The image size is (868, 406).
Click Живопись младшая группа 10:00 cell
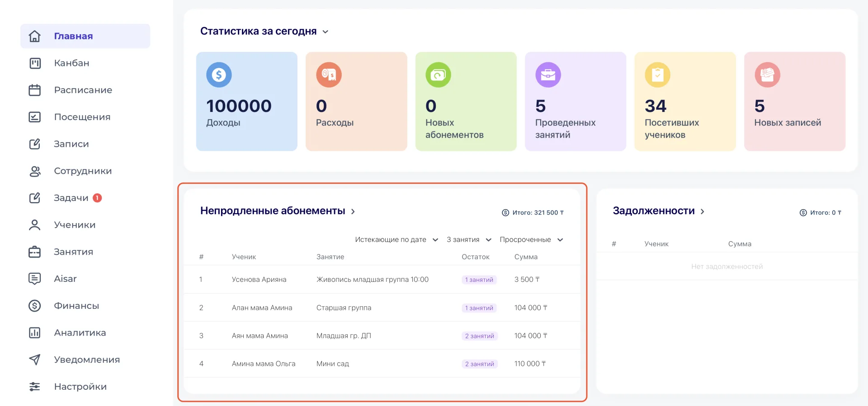point(373,280)
